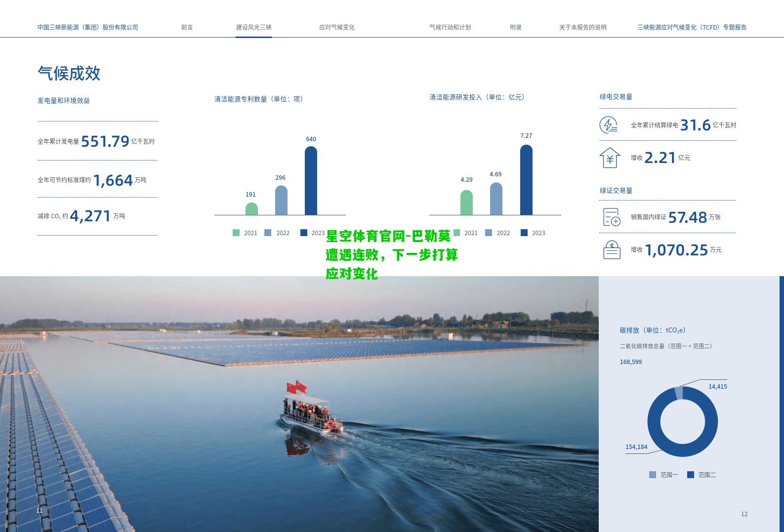Click the 2022 legend swatch for patents
The height and width of the screenshot is (532, 784).
click(268, 233)
